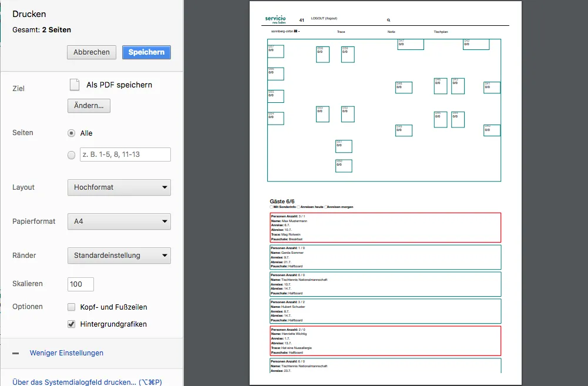Click table 045 in the floor plan

[441, 120]
